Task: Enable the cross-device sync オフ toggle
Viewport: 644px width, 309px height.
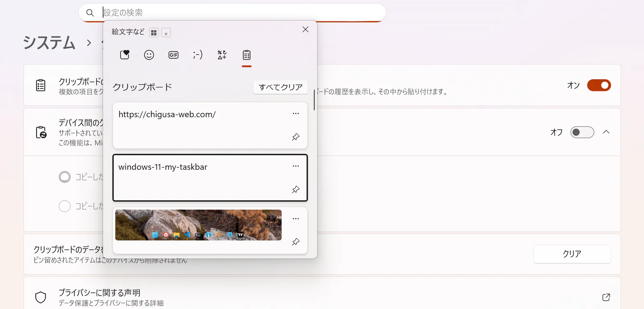Action: (582, 132)
